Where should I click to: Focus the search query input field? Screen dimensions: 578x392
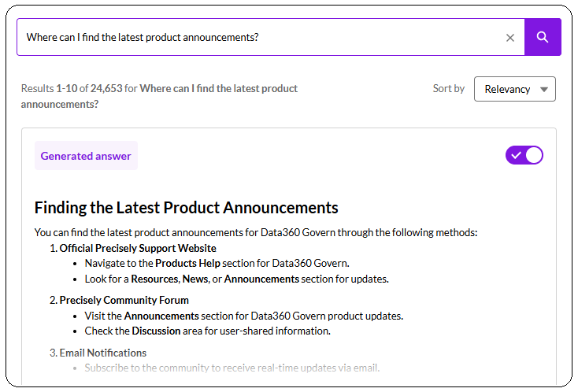260,37
